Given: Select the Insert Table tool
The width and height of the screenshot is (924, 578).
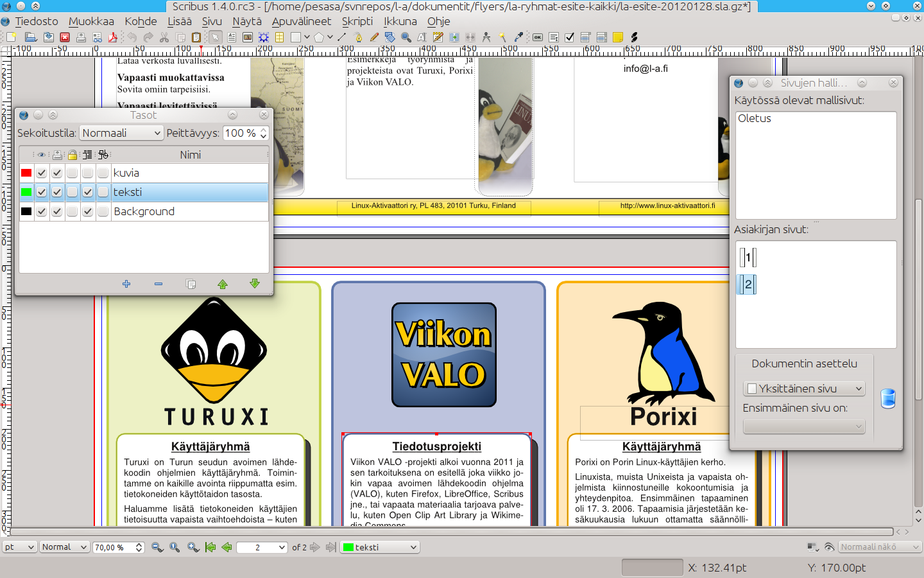Looking at the screenshot, I should (280, 37).
